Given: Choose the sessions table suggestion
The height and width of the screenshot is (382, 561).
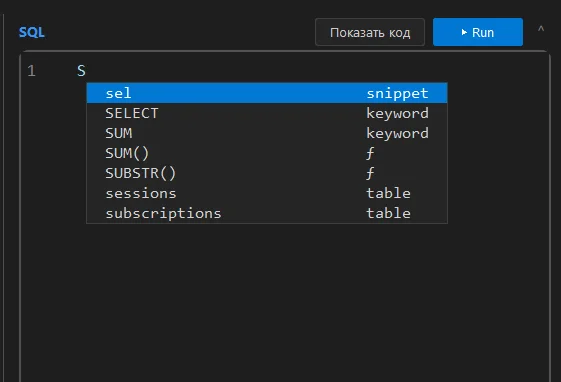Looking at the screenshot, I should click(267, 193).
